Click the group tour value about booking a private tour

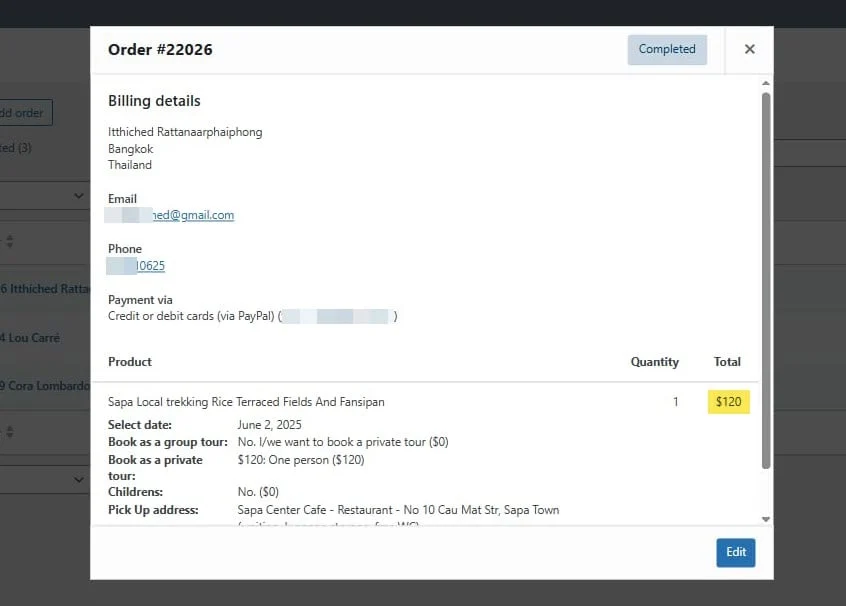pyautogui.click(x=343, y=442)
